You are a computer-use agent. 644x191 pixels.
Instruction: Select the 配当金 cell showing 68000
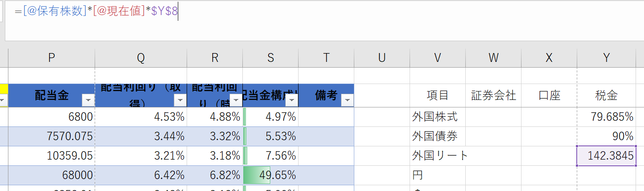(x=51, y=175)
